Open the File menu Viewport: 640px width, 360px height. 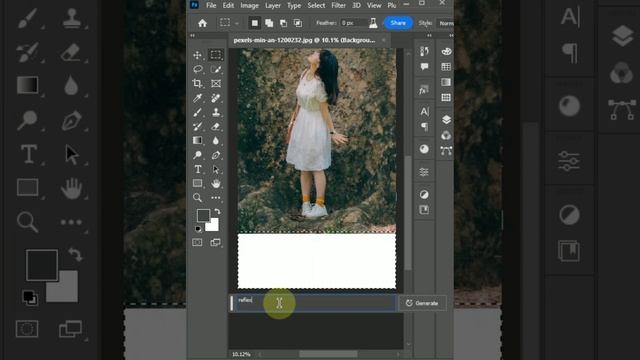pyautogui.click(x=211, y=5)
